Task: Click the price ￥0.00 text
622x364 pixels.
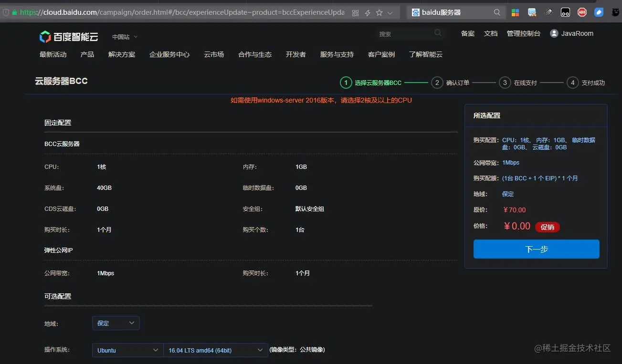Action: point(517,226)
